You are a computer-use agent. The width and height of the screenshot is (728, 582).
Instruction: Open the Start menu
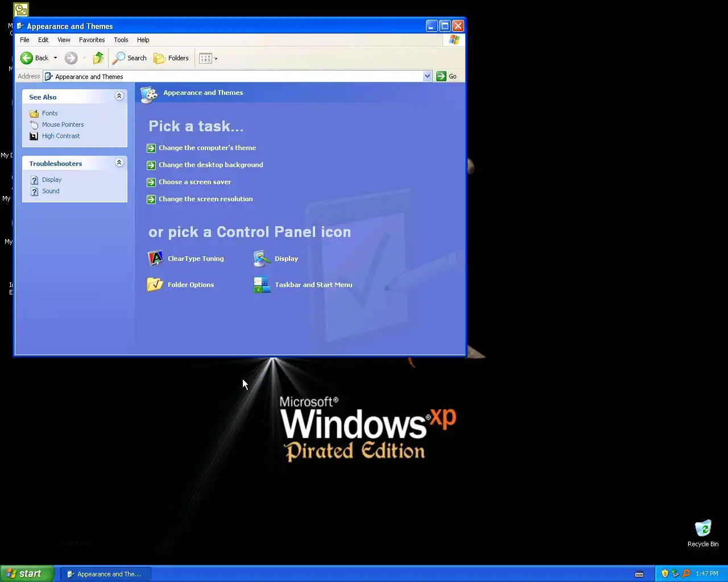pos(27,573)
